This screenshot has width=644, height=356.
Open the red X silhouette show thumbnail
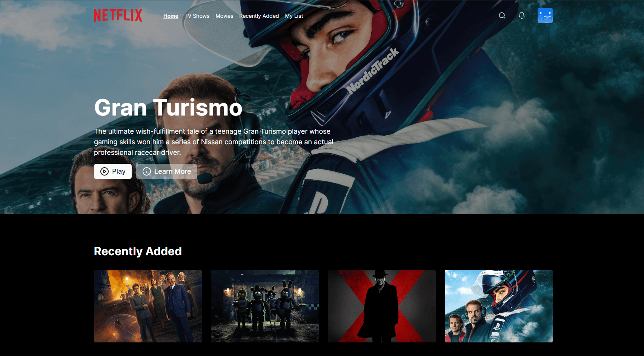[x=382, y=306]
